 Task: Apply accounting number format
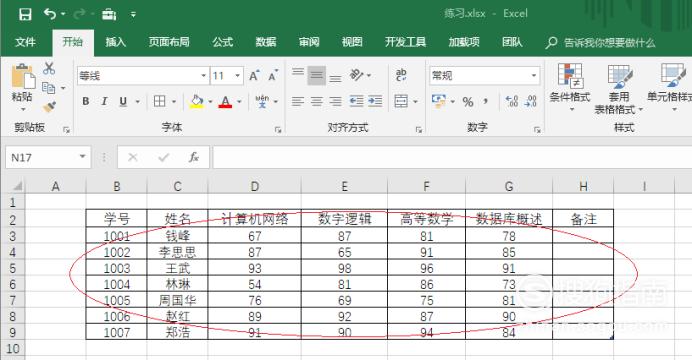tap(439, 101)
